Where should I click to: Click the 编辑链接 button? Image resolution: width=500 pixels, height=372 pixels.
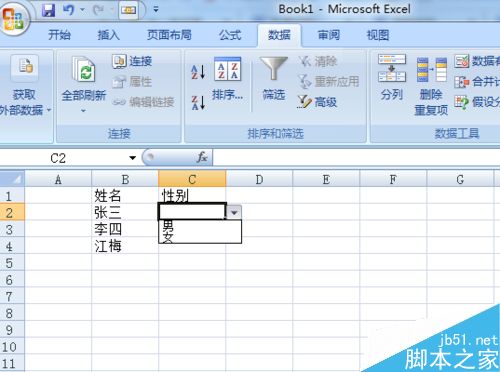[x=143, y=102]
